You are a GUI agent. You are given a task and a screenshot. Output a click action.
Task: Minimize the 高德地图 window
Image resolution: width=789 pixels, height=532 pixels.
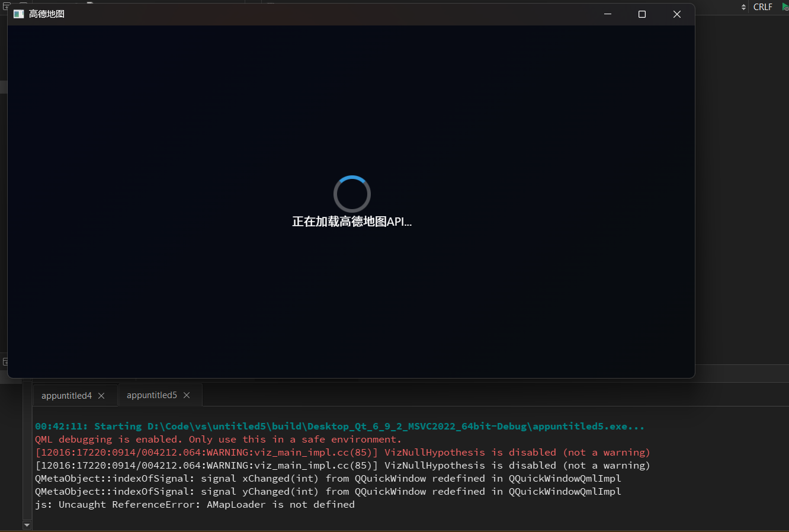click(608, 14)
